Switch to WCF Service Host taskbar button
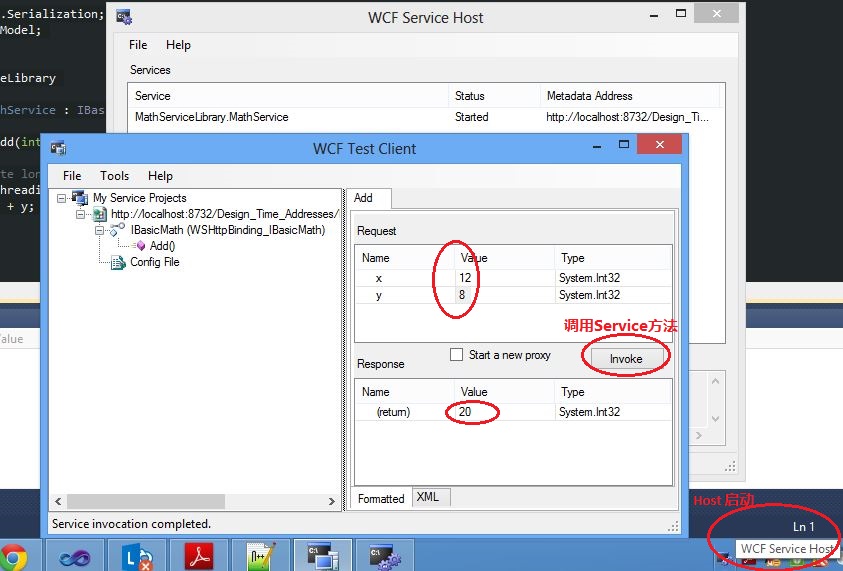This screenshot has height=571, width=843. point(384,556)
